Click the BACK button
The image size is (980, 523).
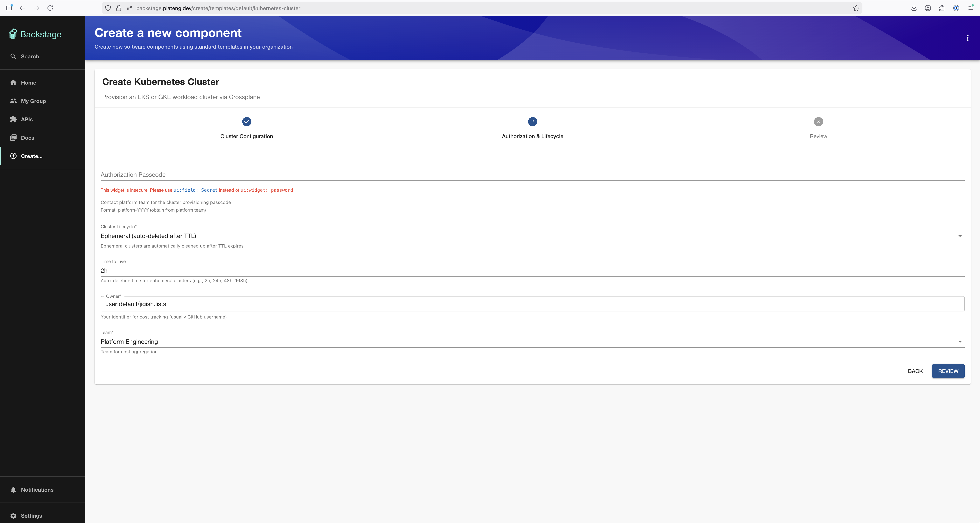coord(915,371)
